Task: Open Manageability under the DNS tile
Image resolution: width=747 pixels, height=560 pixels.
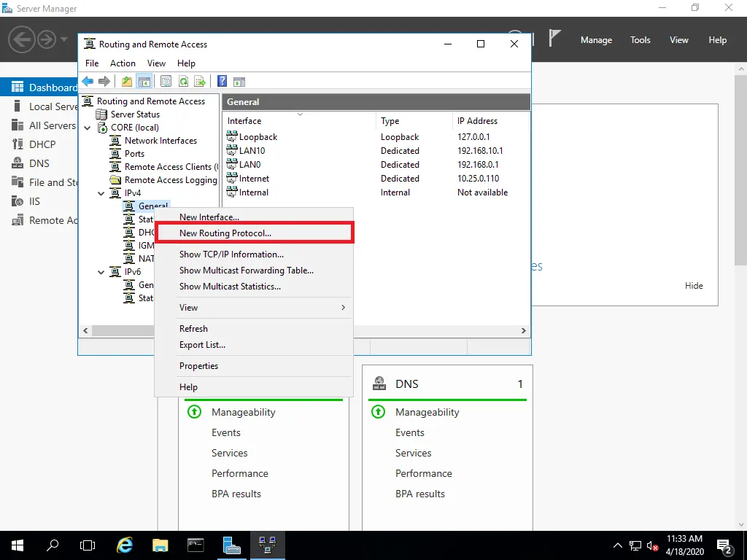Action: pyautogui.click(x=427, y=413)
